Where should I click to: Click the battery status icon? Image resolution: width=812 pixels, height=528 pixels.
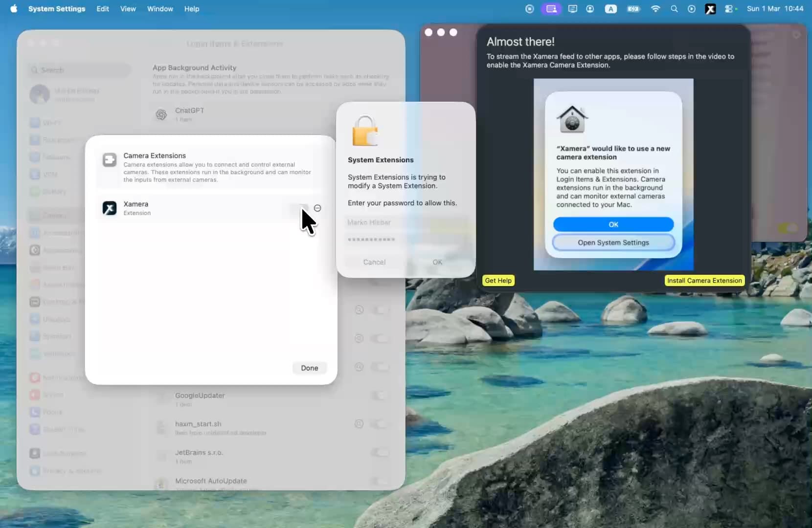click(x=633, y=8)
